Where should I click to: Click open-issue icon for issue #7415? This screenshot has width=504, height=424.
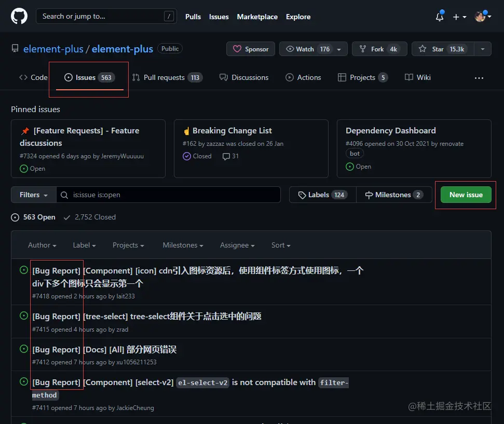click(x=24, y=316)
